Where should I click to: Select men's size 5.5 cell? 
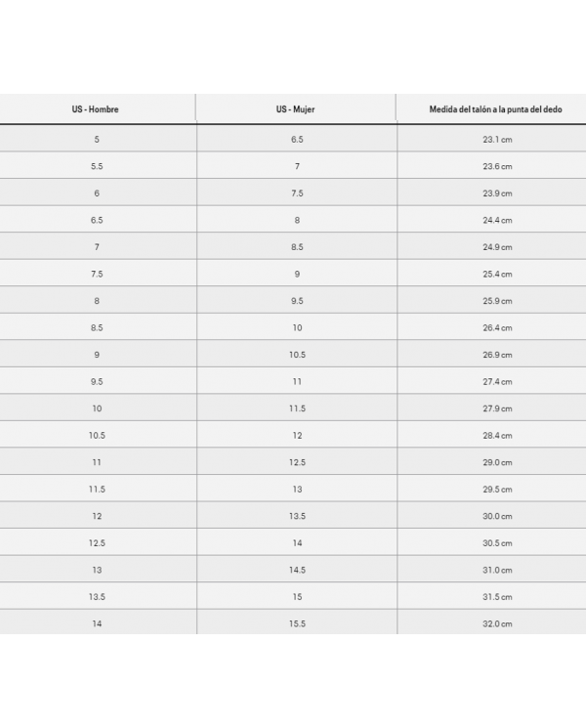98,165
